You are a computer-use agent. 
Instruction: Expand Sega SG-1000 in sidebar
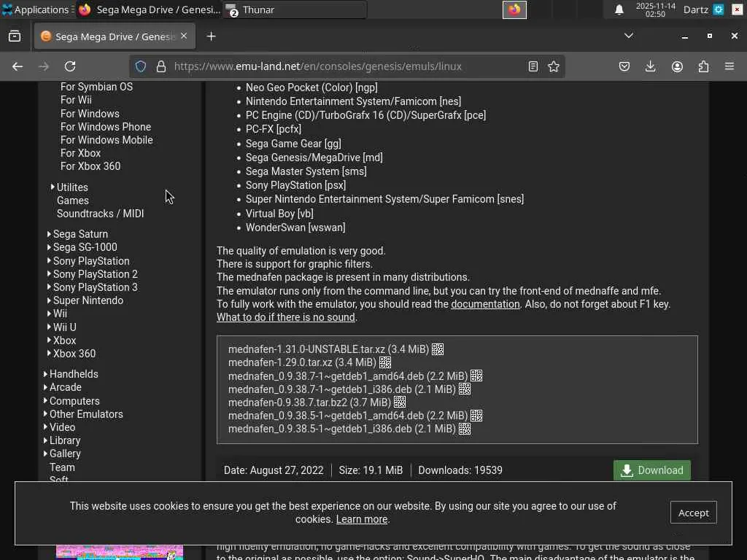click(x=49, y=247)
